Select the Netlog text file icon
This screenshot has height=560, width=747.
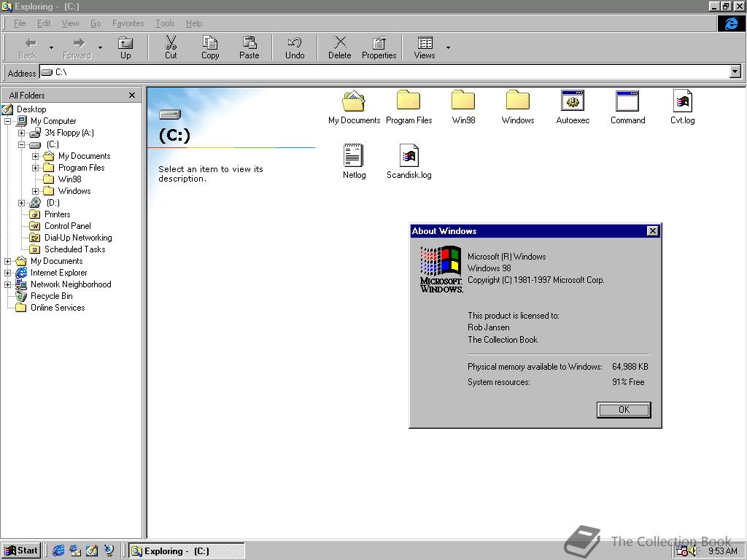click(x=354, y=155)
